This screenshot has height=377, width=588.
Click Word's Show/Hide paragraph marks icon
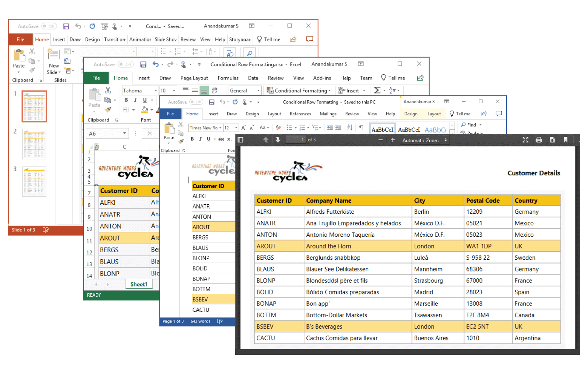pos(361,127)
